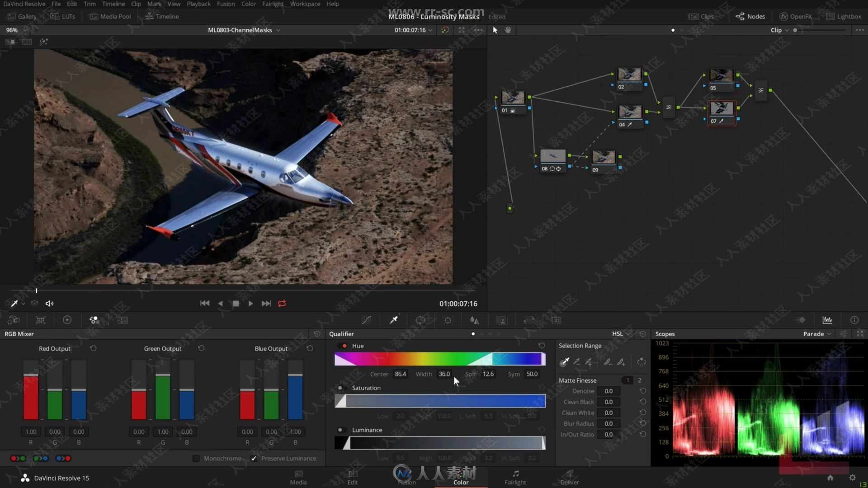Viewport: 868px width, 488px height.
Task: Switch to the Fairlight page tab
Action: [x=515, y=478]
